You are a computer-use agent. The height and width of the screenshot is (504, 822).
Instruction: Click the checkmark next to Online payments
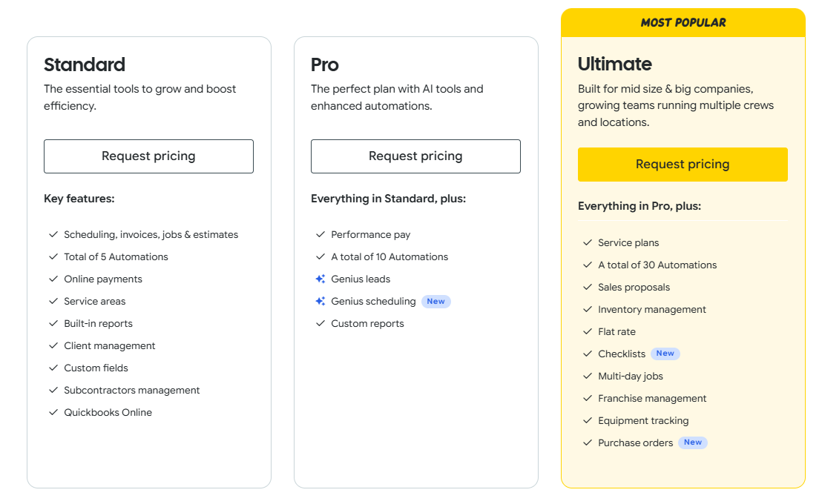pyautogui.click(x=53, y=279)
